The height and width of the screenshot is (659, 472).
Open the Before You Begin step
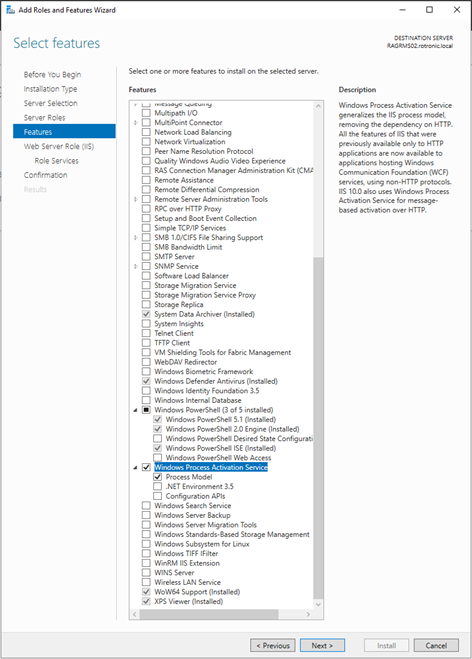click(x=52, y=74)
